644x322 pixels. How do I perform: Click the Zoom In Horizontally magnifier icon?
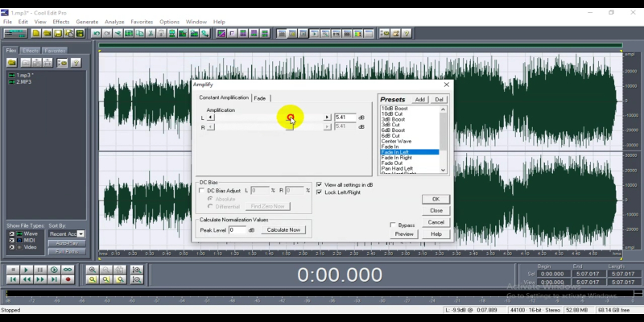93,270
